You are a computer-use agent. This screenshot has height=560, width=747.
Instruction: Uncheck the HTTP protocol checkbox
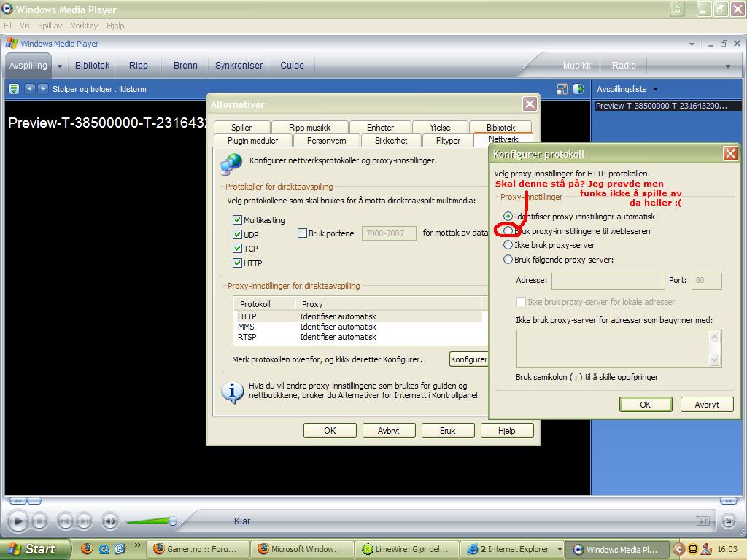[237, 262]
